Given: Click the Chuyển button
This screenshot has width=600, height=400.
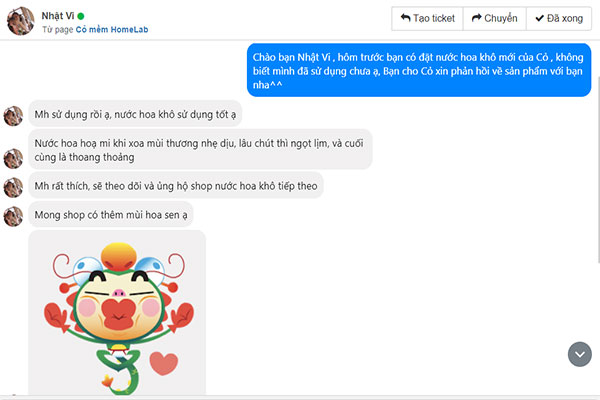Looking at the screenshot, I should pos(494,18).
